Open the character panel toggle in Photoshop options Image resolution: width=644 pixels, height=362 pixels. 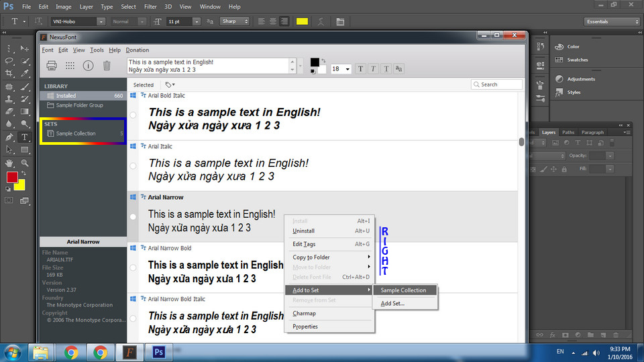click(x=340, y=21)
